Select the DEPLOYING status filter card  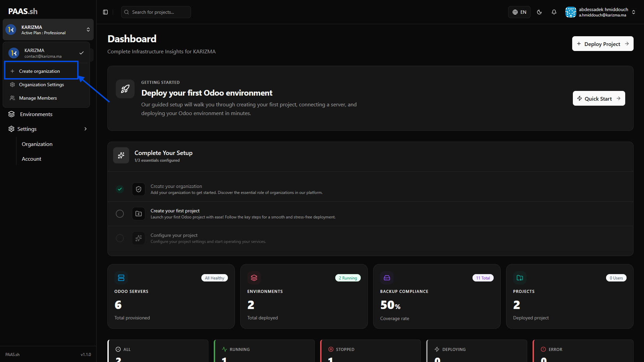pos(477,351)
